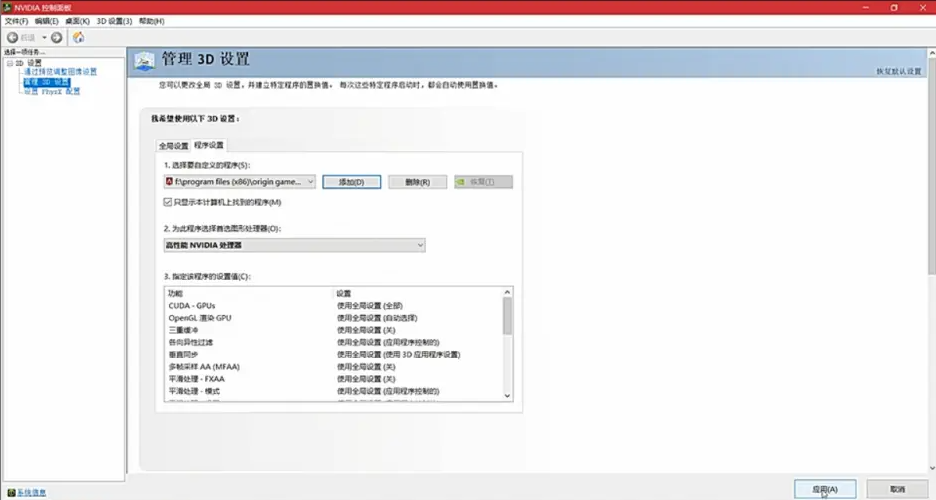Click the 恢复默认设置 link

tap(898, 72)
